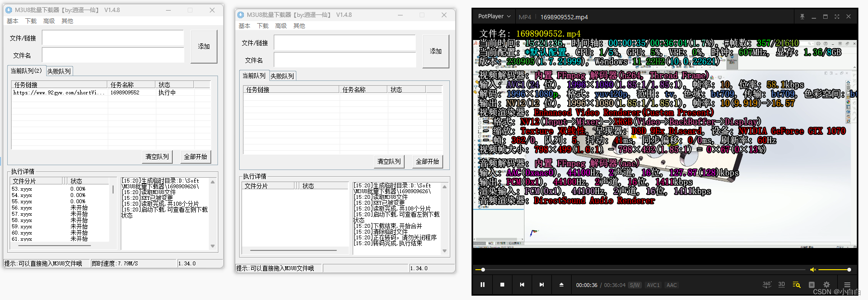The height and width of the screenshot is (300, 868).
Task: Open 下载 menu in left M3U8 window
Action: coord(31,21)
